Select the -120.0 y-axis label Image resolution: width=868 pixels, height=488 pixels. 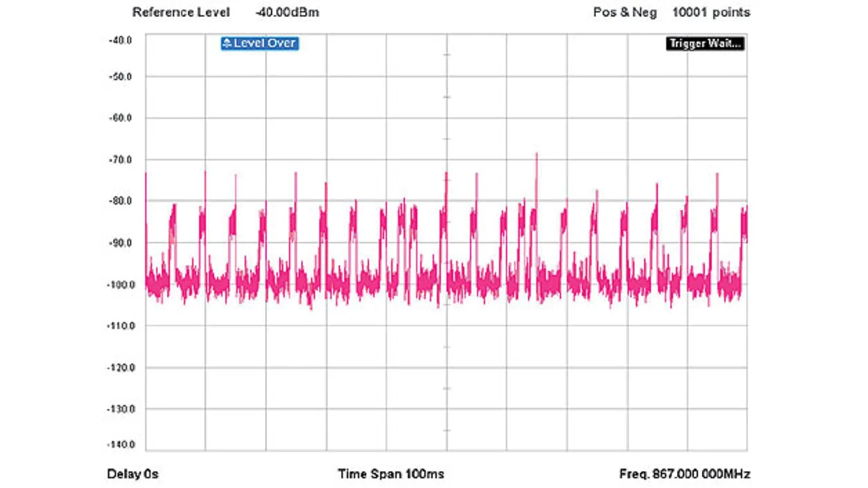119,367
